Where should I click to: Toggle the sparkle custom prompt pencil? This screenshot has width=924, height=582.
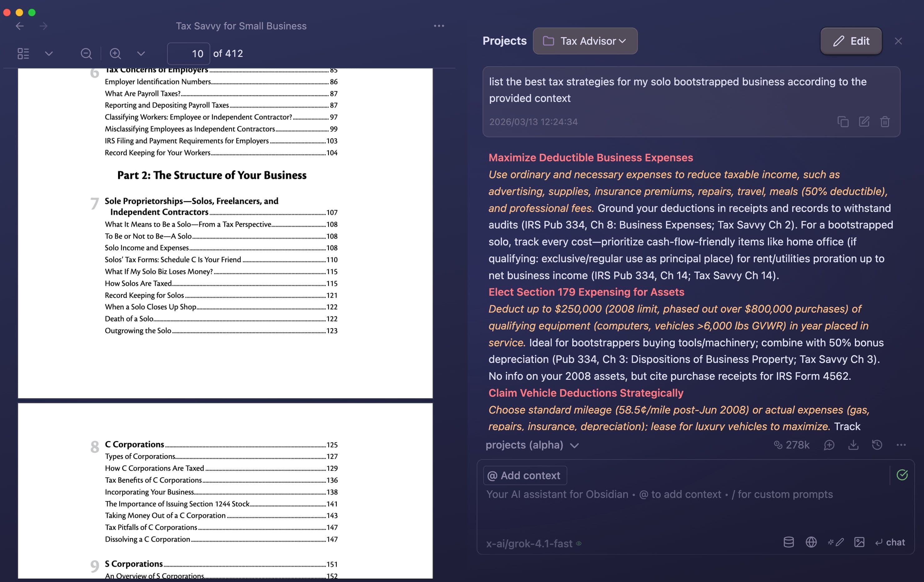[x=836, y=542]
